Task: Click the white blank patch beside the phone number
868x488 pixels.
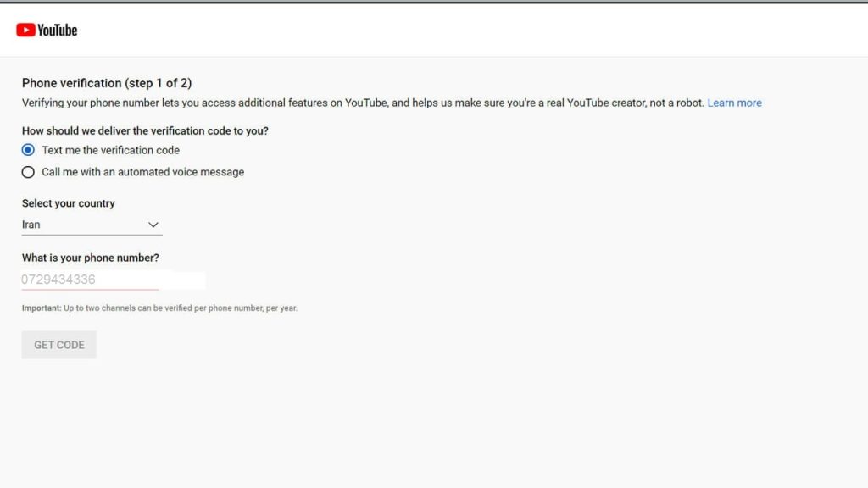Action: (182, 280)
